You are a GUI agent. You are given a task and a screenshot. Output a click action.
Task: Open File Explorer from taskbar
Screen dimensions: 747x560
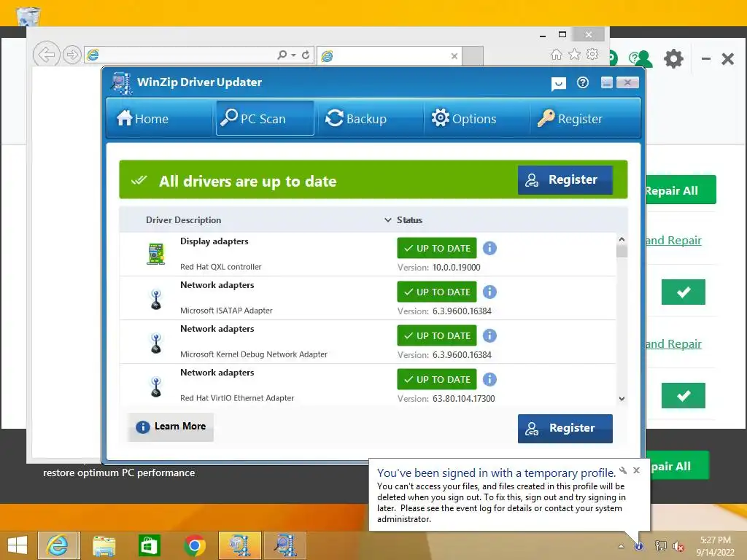(x=104, y=545)
